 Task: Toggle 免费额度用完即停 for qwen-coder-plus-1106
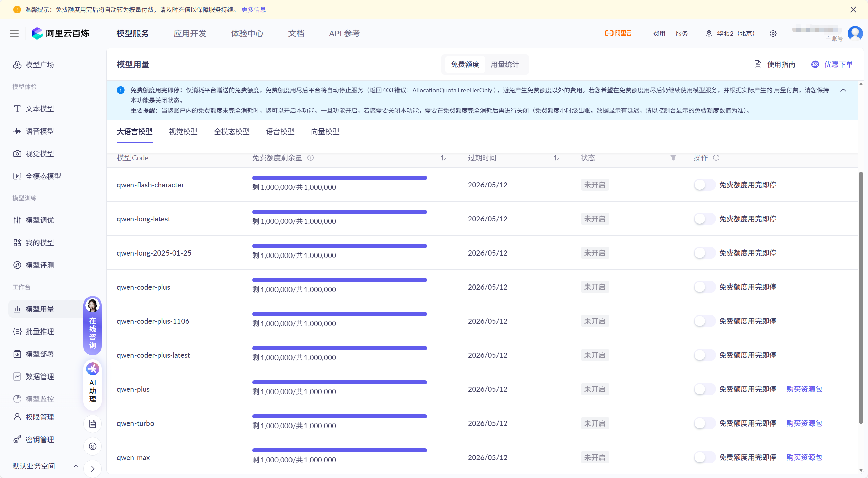pyautogui.click(x=704, y=321)
